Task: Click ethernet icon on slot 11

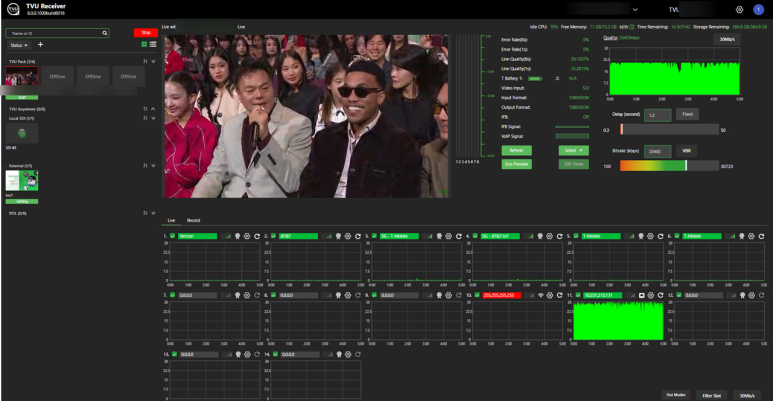Action: click(641, 295)
